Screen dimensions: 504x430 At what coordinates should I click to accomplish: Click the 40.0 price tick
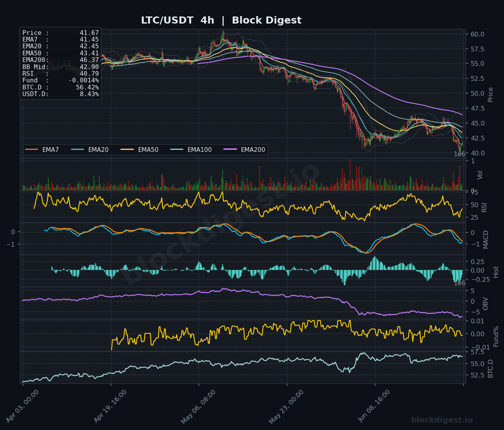(x=477, y=153)
